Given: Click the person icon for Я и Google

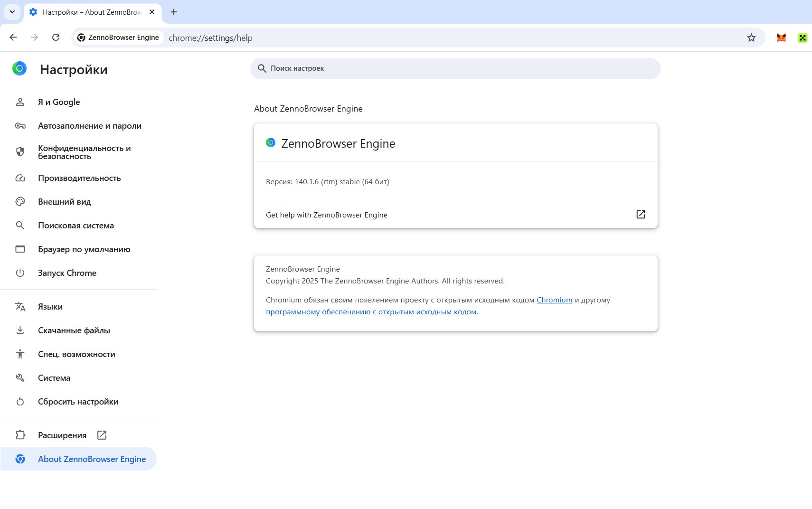Looking at the screenshot, I should click(x=20, y=102).
